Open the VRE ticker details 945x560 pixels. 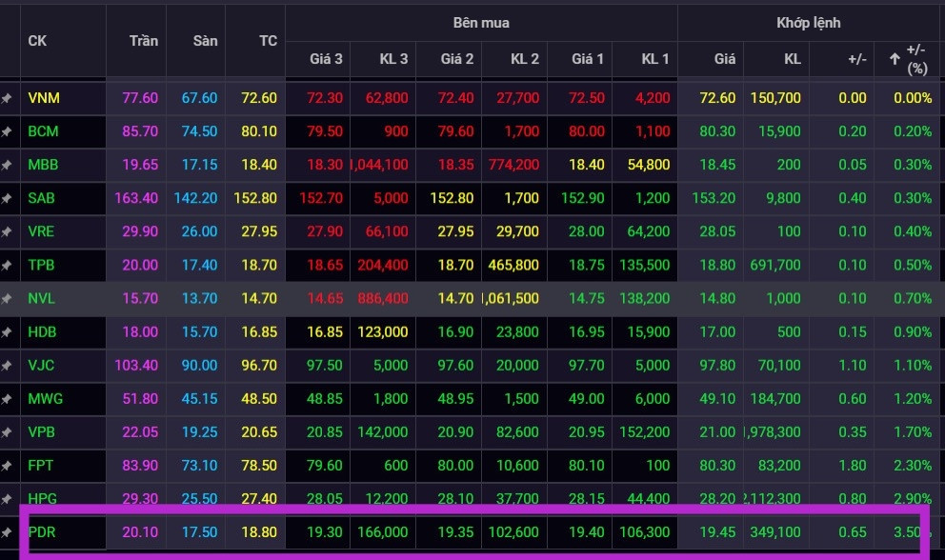(43, 231)
